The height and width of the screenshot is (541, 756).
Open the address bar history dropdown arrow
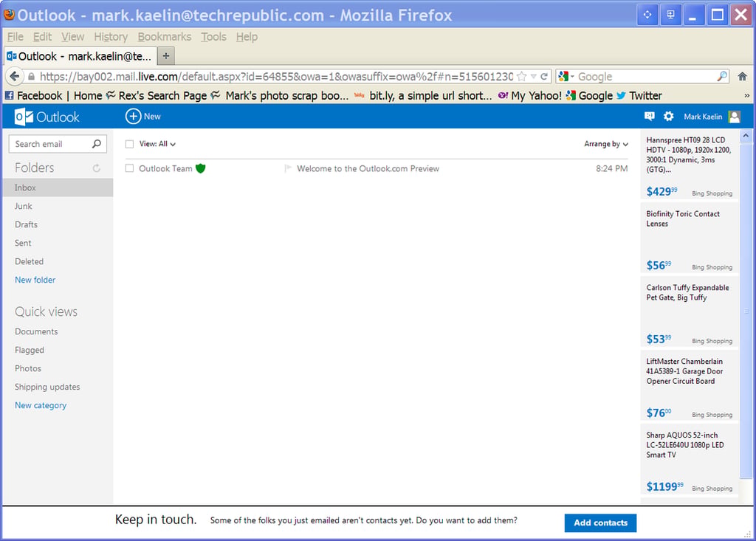tap(533, 76)
